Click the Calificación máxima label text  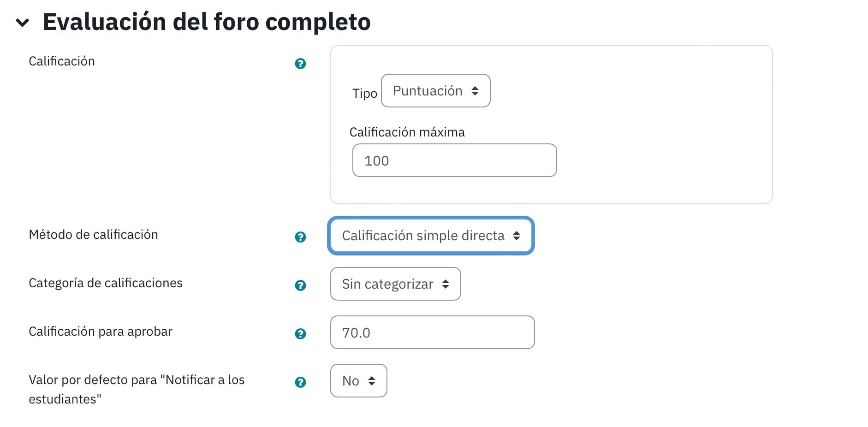(x=407, y=132)
